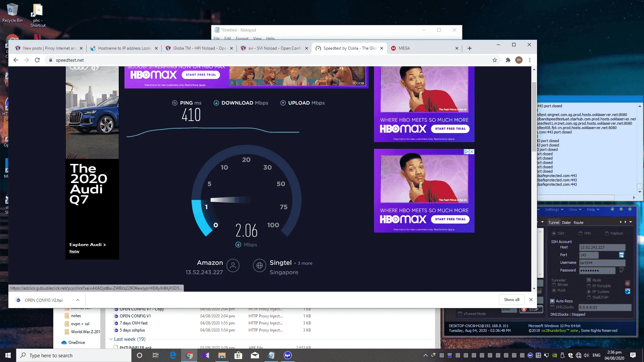644x362 pixels.
Task: Open the Start menu
Action: [8, 355]
